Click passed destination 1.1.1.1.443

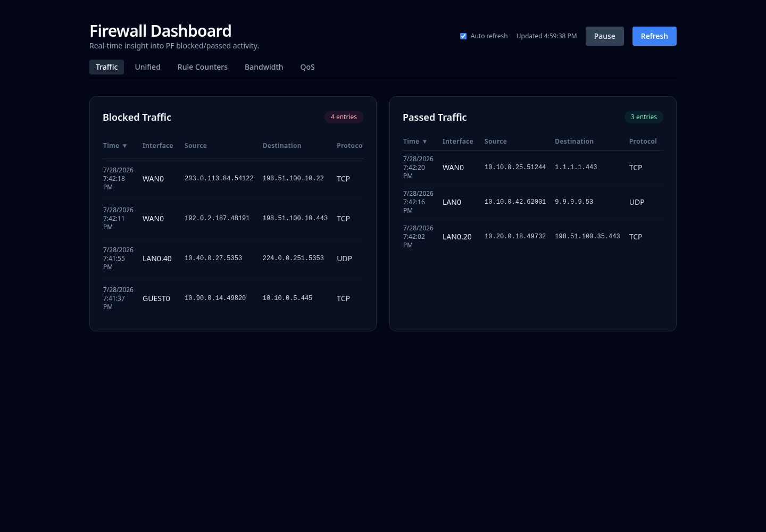(x=576, y=168)
